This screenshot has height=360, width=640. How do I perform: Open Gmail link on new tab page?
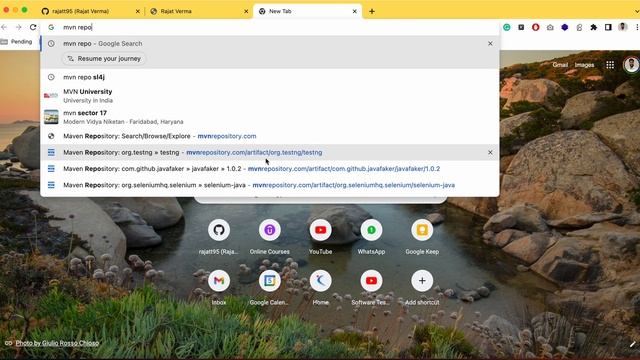tap(560, 65)
